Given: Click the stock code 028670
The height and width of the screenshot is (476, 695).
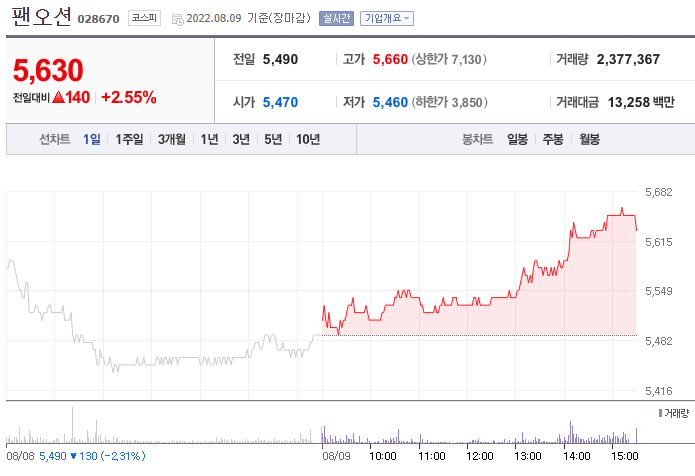Looking at the screenshot, I should click(x=98, y=19).
